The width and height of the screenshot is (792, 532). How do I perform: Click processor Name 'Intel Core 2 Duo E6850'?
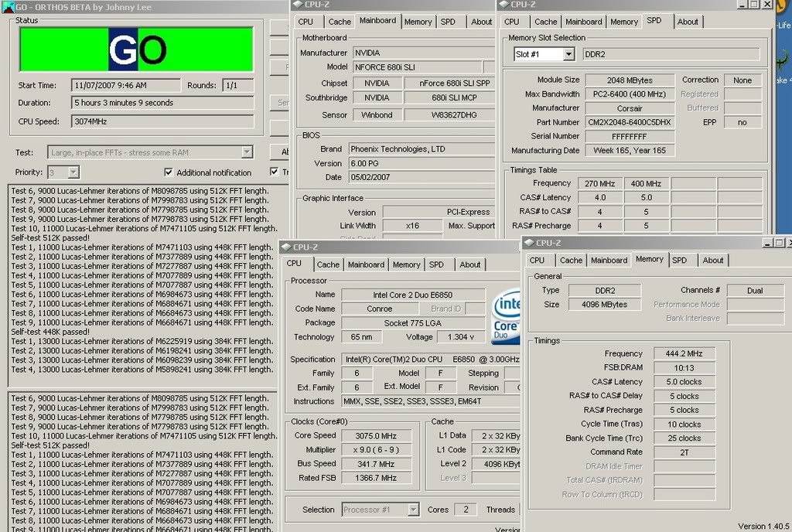tap(413, 295)
